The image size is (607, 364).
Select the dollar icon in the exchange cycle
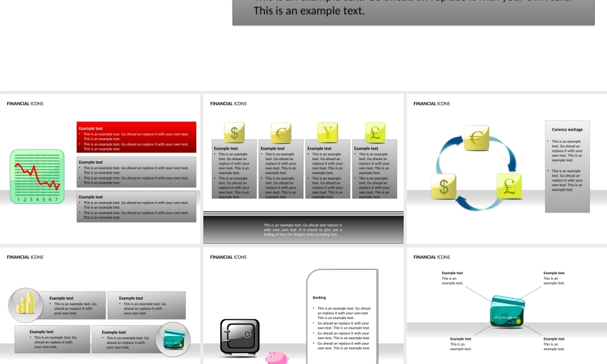(x=444, y=186)
